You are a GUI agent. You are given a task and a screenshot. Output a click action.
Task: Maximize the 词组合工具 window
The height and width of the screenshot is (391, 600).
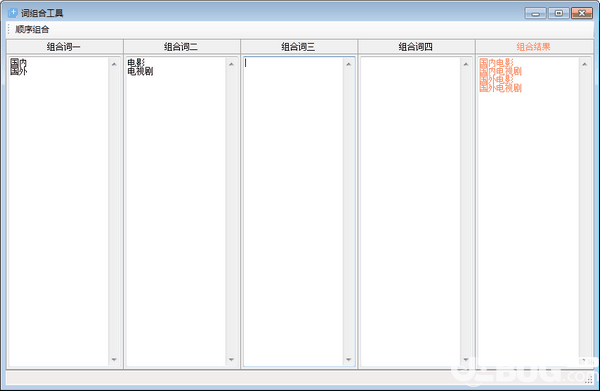click(559, 13)
